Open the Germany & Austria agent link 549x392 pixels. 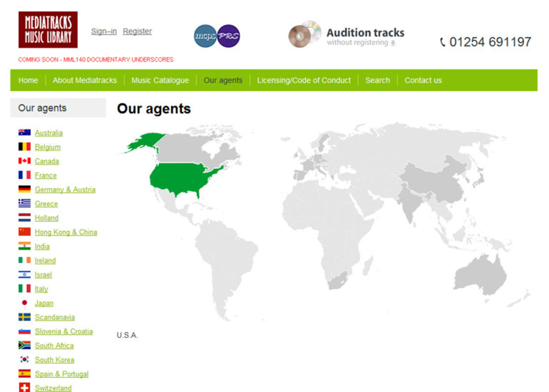pyautogui.click(x=65, y=190)
